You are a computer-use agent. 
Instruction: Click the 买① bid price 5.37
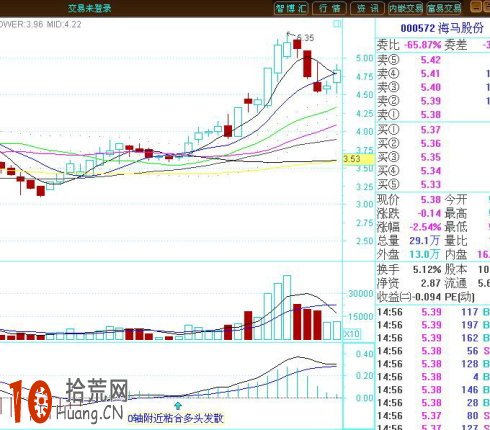pyautogui.click(x=430, y=130)
